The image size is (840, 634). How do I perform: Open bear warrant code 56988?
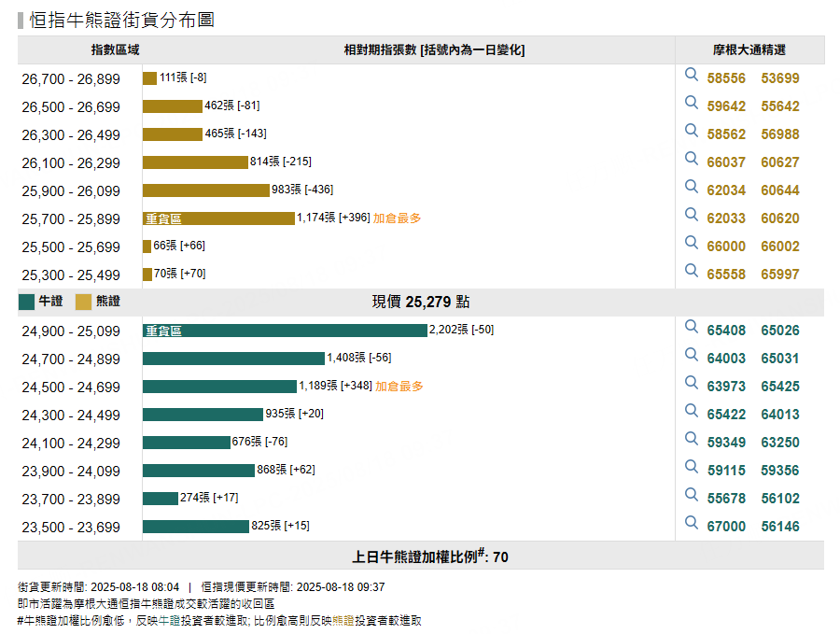pos(780,134)
